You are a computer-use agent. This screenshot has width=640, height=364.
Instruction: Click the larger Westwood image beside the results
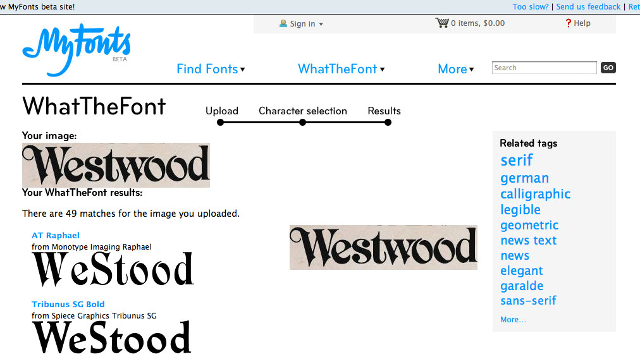coord(383,247)
